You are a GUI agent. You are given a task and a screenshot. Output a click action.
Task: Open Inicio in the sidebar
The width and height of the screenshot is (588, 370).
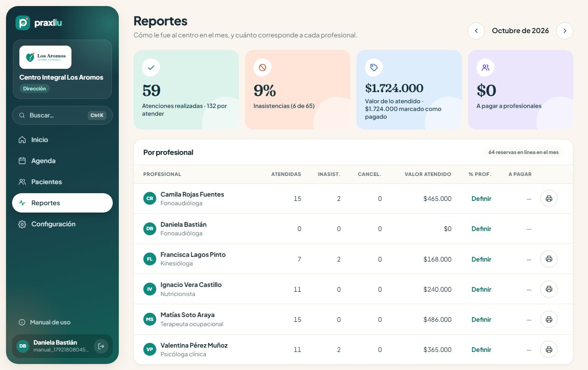tap(62, 140)
